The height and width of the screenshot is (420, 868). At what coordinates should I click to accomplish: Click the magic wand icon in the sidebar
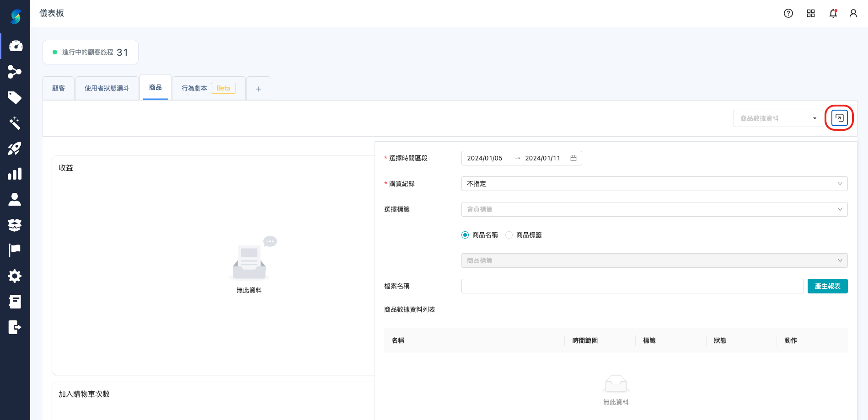coord(15,123)
